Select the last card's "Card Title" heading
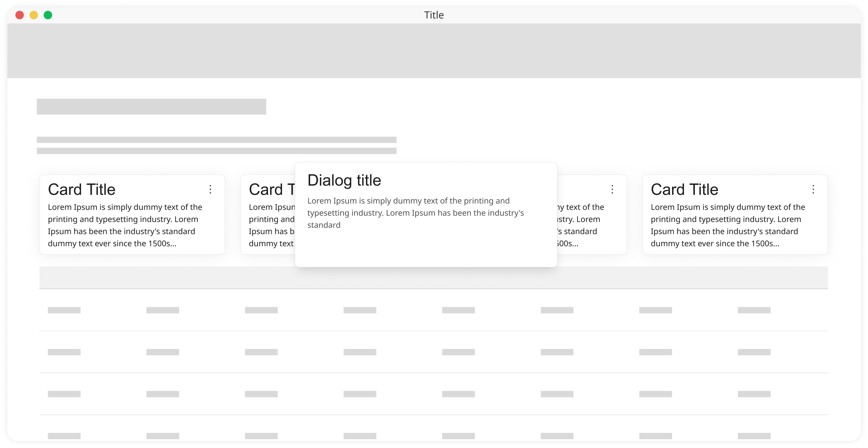 tap(684, 190)
